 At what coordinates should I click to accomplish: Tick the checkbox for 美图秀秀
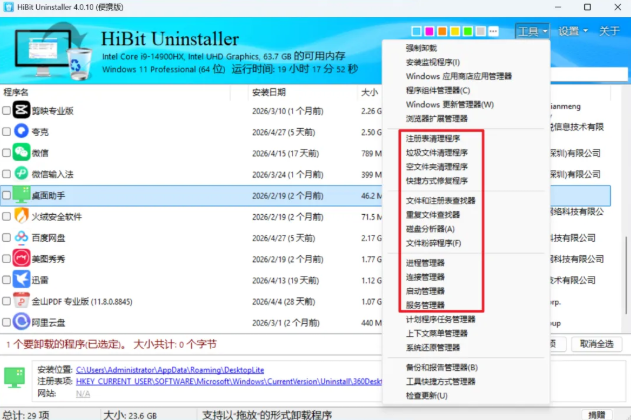click(x=6, y=259)
